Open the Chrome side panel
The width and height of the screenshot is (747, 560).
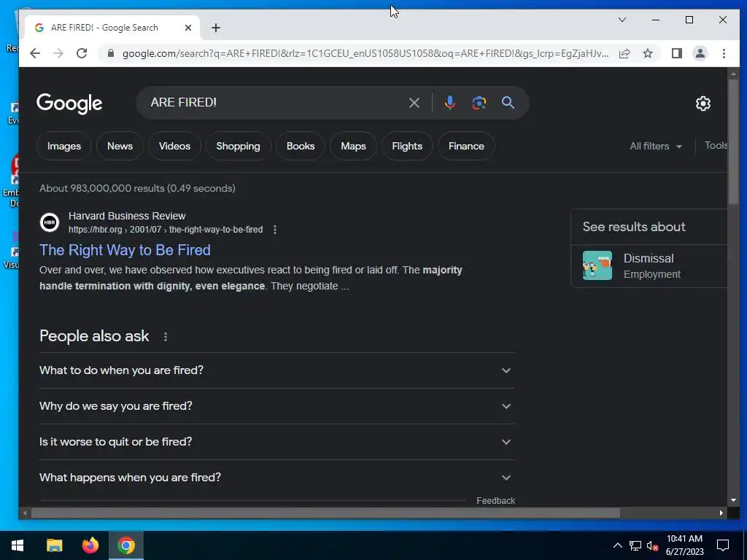[677, 53]
